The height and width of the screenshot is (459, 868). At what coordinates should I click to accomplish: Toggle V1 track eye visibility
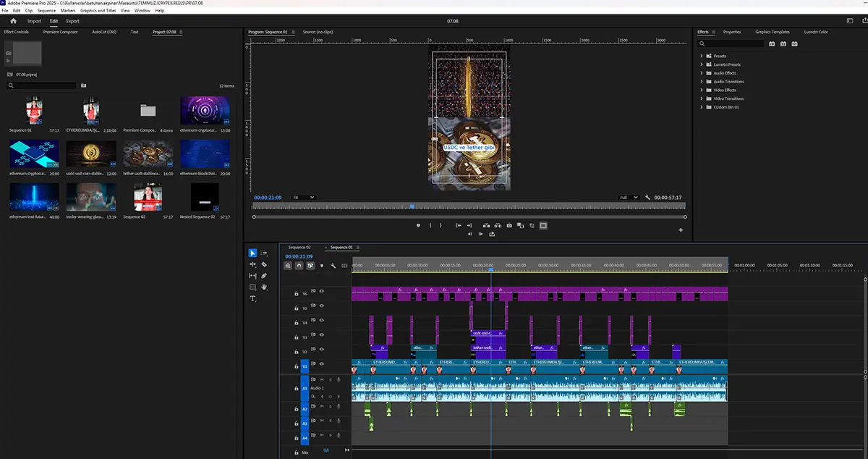point(322,363)
